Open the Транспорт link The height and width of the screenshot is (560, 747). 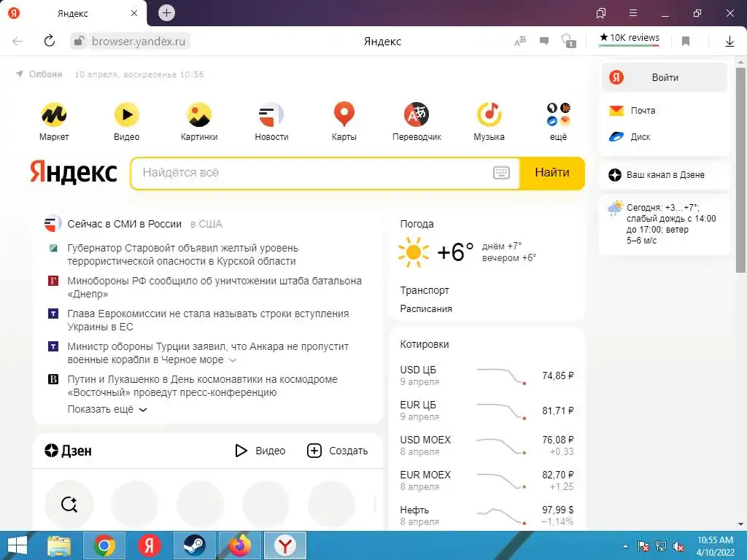[425, 290]
